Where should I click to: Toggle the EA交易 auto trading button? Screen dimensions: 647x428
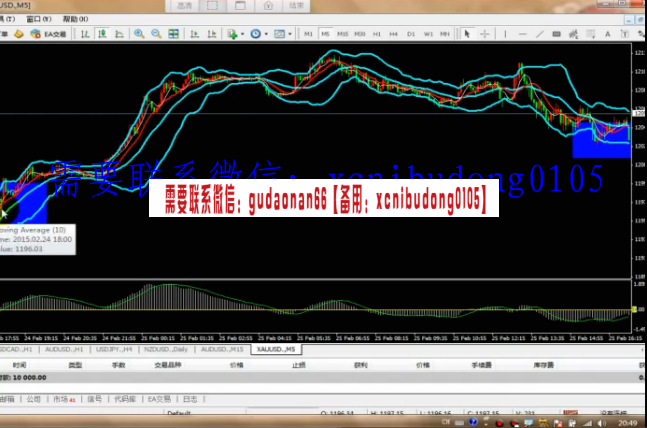pos(43,34)
